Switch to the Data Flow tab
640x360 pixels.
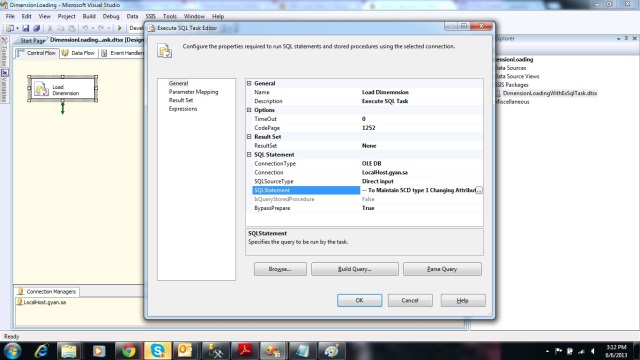(x=79, y=53)
